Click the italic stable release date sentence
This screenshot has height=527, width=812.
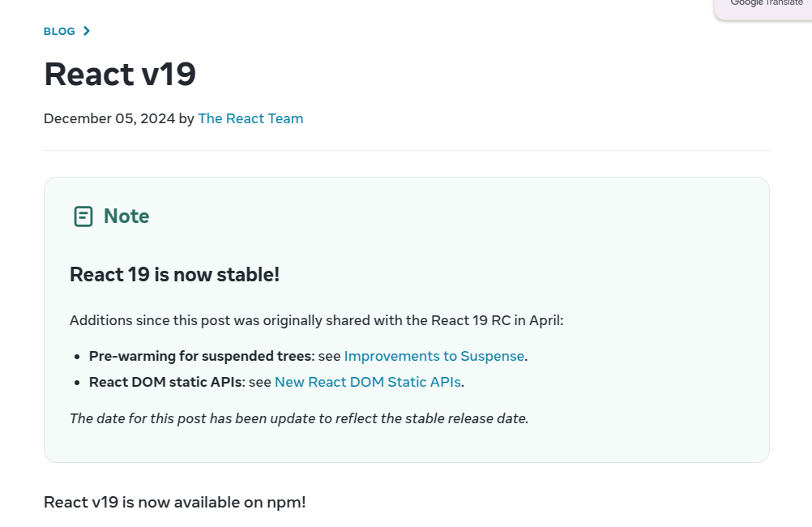pyautogui.click(x=299, y=418)
